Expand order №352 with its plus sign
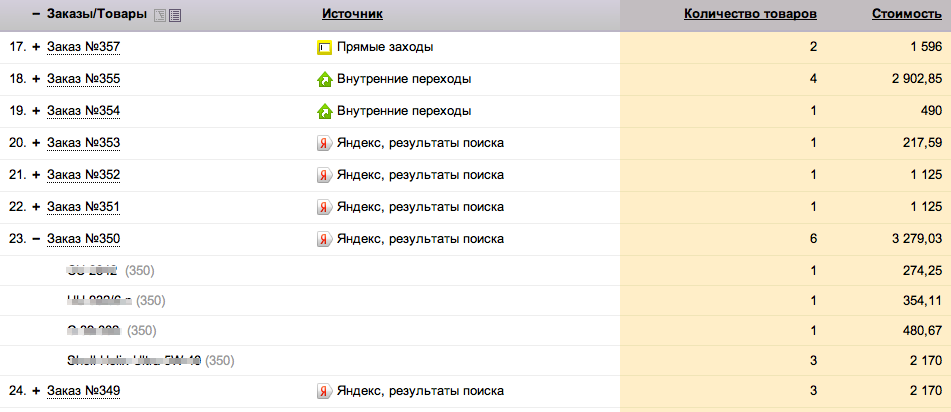This screenshot has width=951, height=412. pyautogui.click(x=36, y=175)
